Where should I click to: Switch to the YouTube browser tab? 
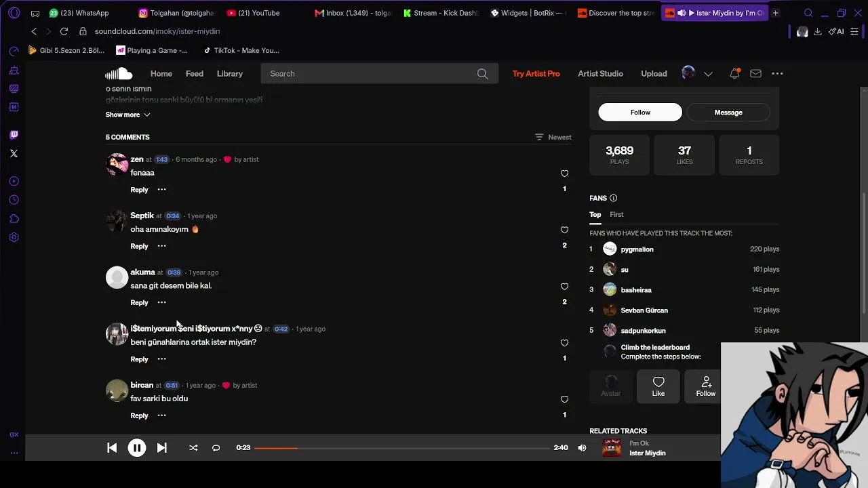(x=254, y=13)
